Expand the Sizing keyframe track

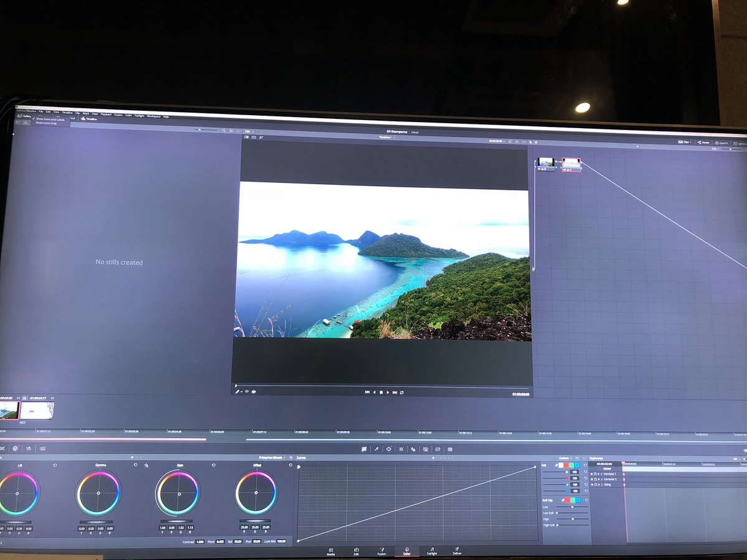(x=601, y=485)
